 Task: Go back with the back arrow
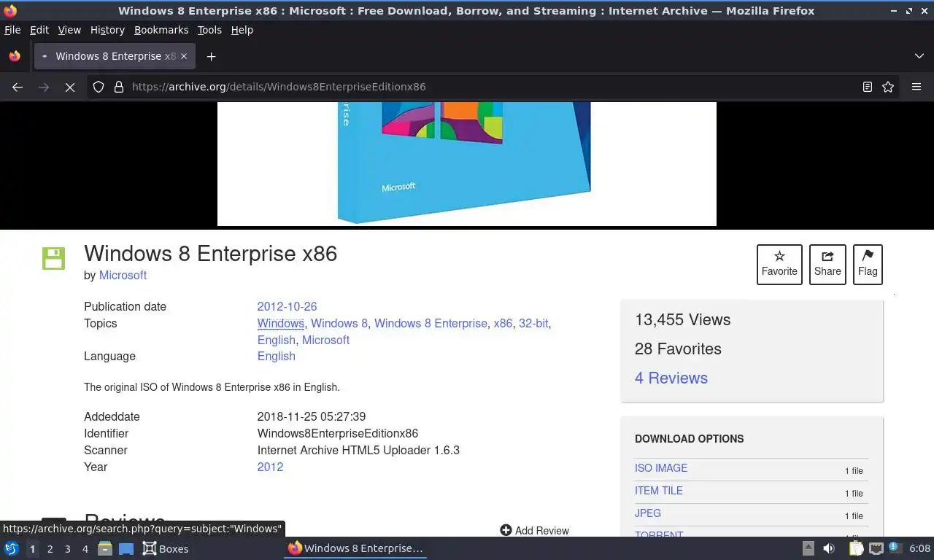[18, 87]
